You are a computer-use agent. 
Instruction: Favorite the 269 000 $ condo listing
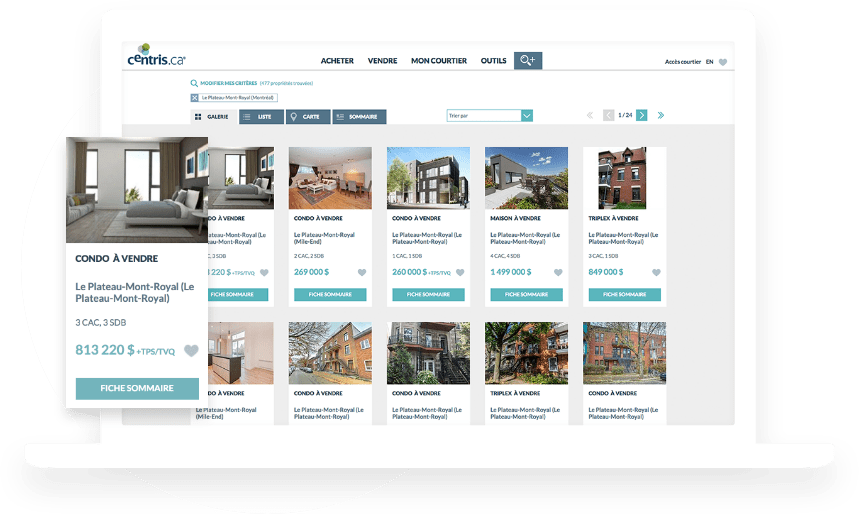[x=362, y=272]
